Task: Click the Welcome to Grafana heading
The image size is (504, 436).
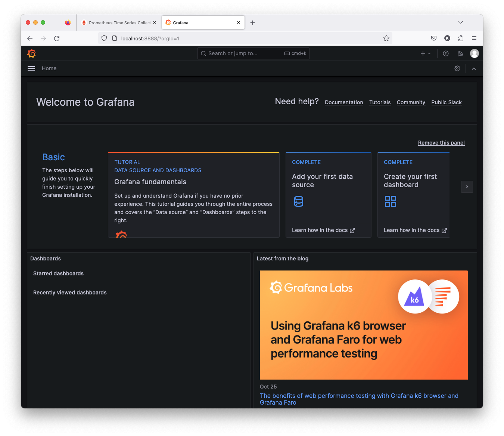Action: 85,102
